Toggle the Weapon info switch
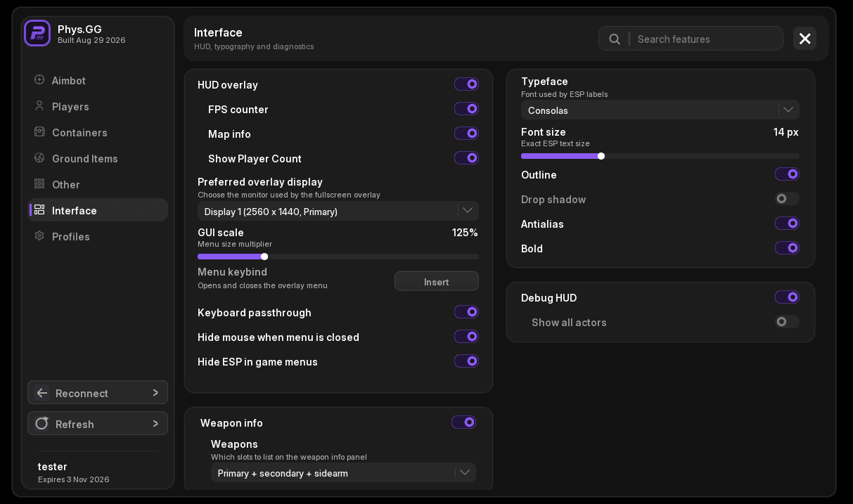The height and width of the screenshot is (504, 853). (x=463, y=422)
